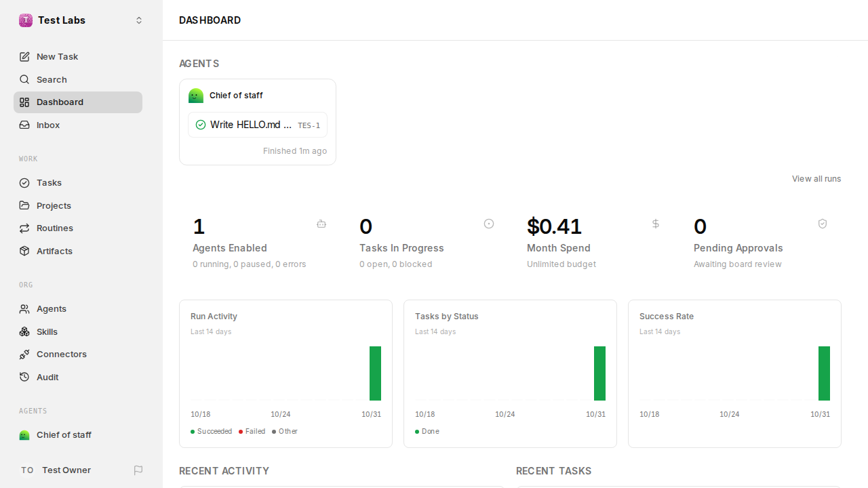
Task: Click the New Task pencil icon
Action: point(24,57)
